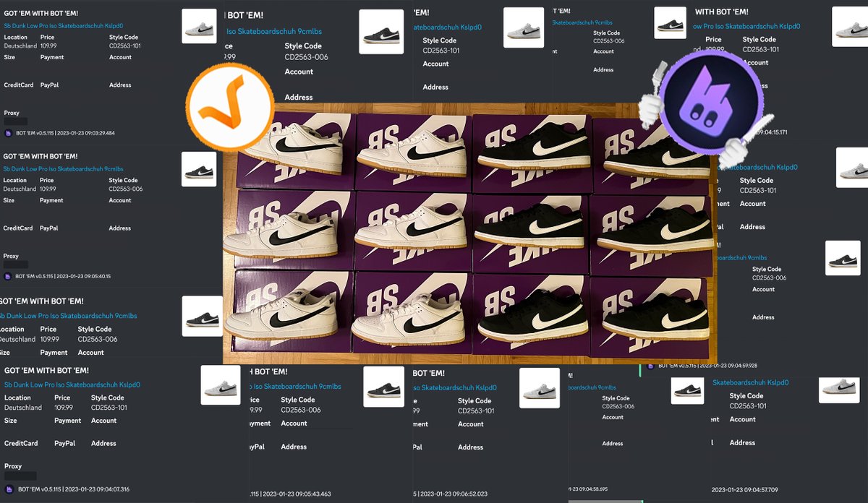Select price '109.99' in the 09:05:40.15 embed
The height and width of the screenshot is (503, 868).
click(49, 189)
